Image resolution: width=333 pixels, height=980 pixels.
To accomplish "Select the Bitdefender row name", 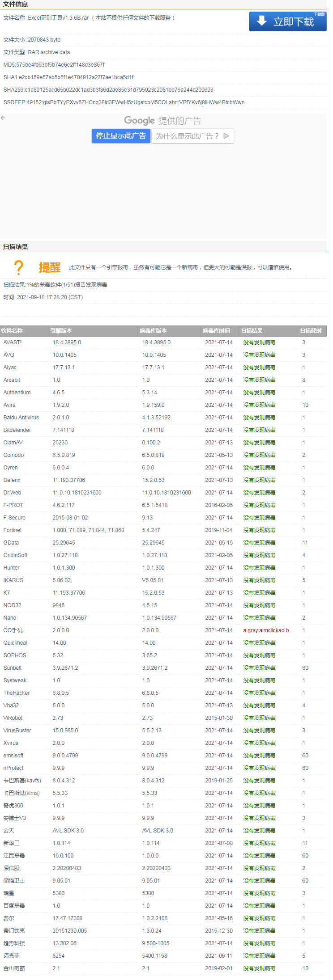I will tap(17, 430).
